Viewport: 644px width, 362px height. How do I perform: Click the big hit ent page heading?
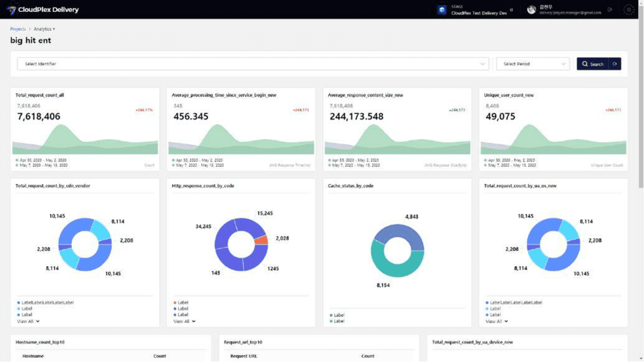[30, 40]
